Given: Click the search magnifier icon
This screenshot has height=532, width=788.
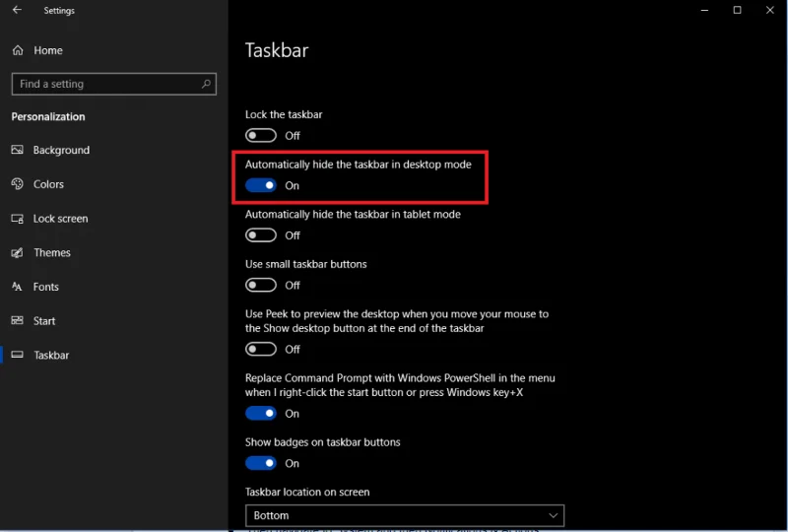Looking at the screenshot, I should tap(206, 84).
